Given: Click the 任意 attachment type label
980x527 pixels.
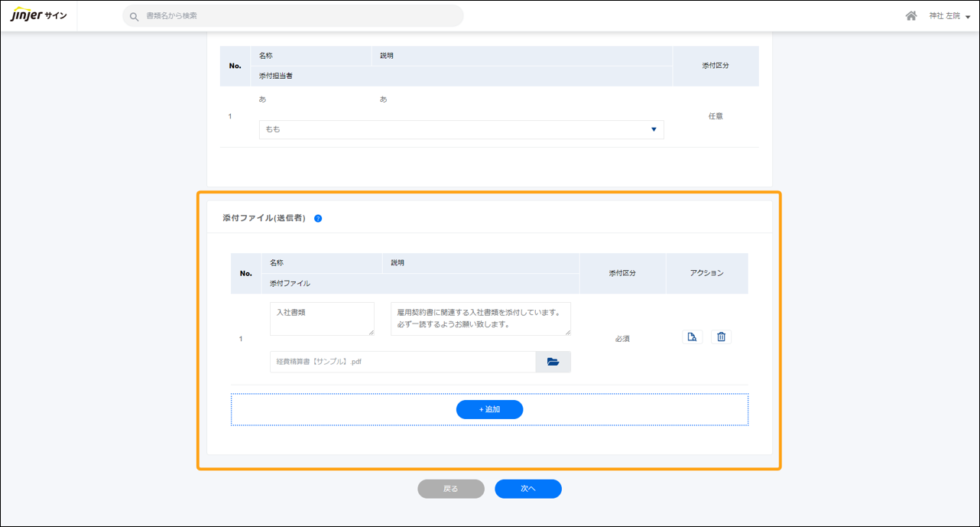Looking at the screenshot, I should 716,116.
